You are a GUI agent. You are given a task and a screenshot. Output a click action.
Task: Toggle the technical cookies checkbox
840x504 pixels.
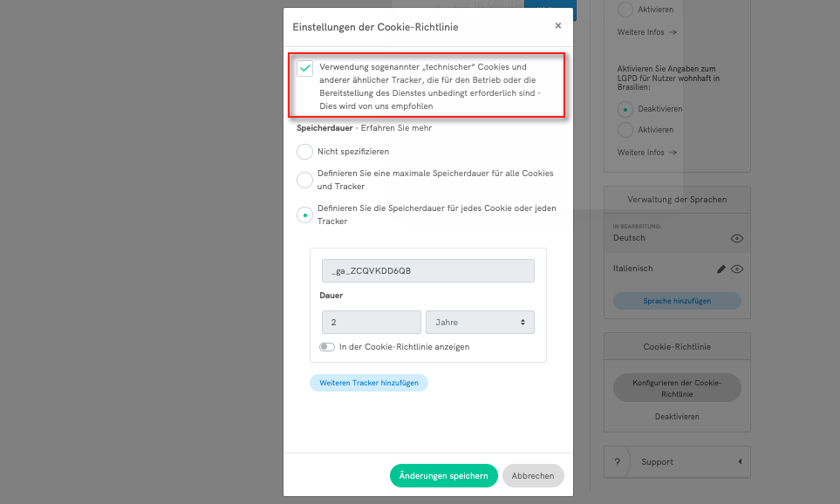(305, 69)
